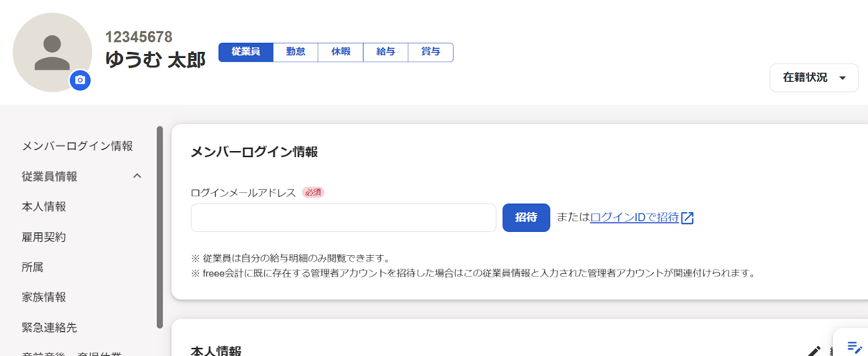Open the 在籍状況 dropdown
868x356 pixels.
pyautogui.click(x=814, y=77)
